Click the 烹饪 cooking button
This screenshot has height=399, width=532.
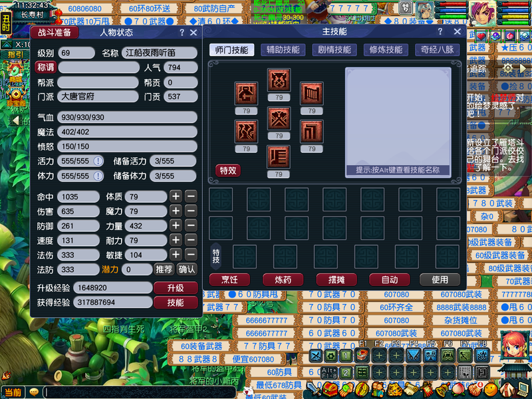[229, 279]
